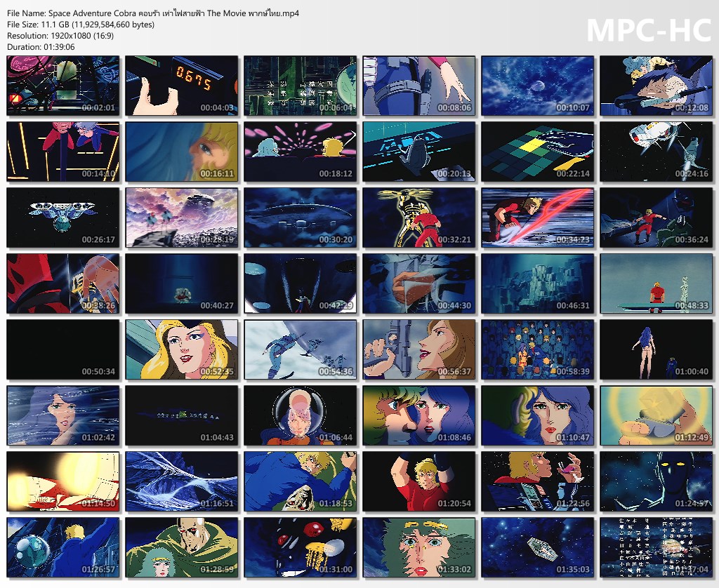The height and width of the screenshot is (588, 719).
Task: Click the thumbnail timestamped 00:18:12
Action: coord(301,152)
